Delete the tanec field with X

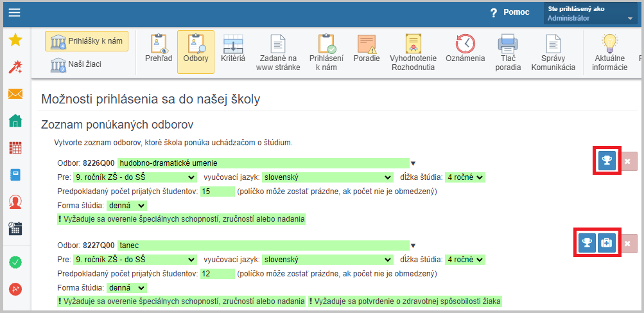(x=627, y=244)
